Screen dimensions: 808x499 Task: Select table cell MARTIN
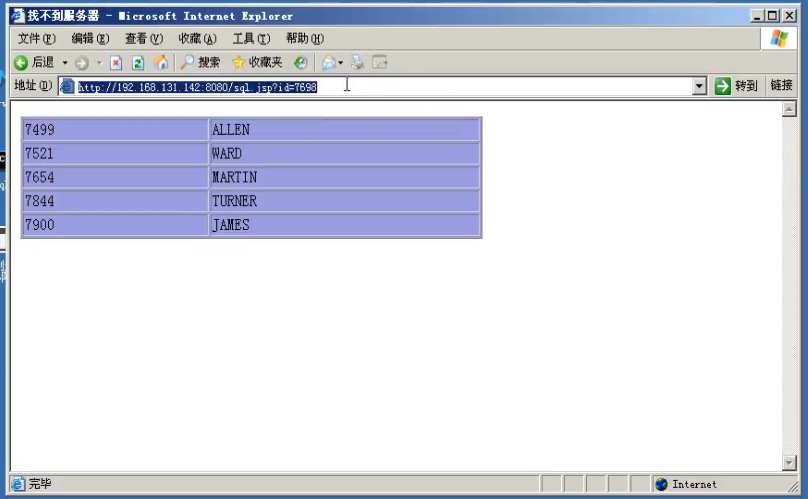pyautogui.click(x=345, y=177)
